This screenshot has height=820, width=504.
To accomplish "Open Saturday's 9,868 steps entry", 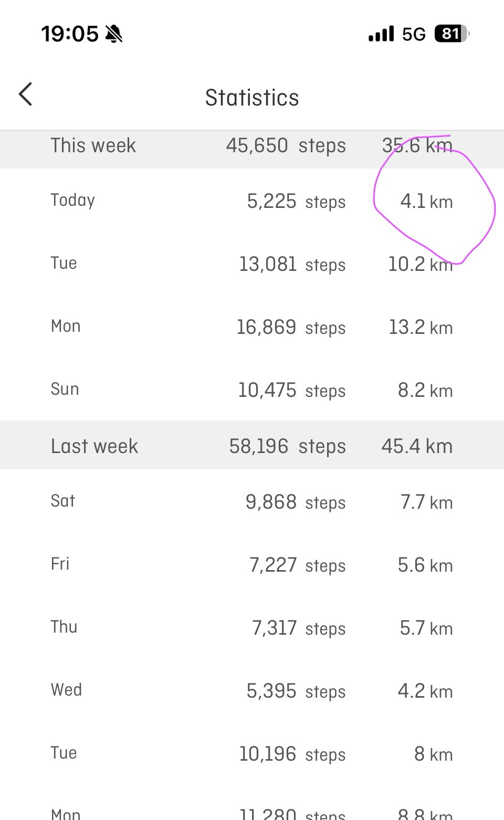I will [x=252, y=502].
